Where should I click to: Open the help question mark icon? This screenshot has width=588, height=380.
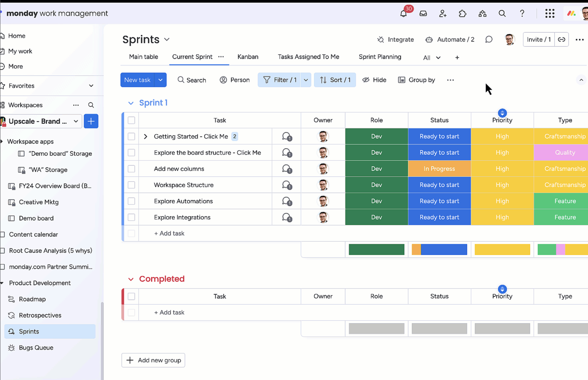click(x=522, y=13)
